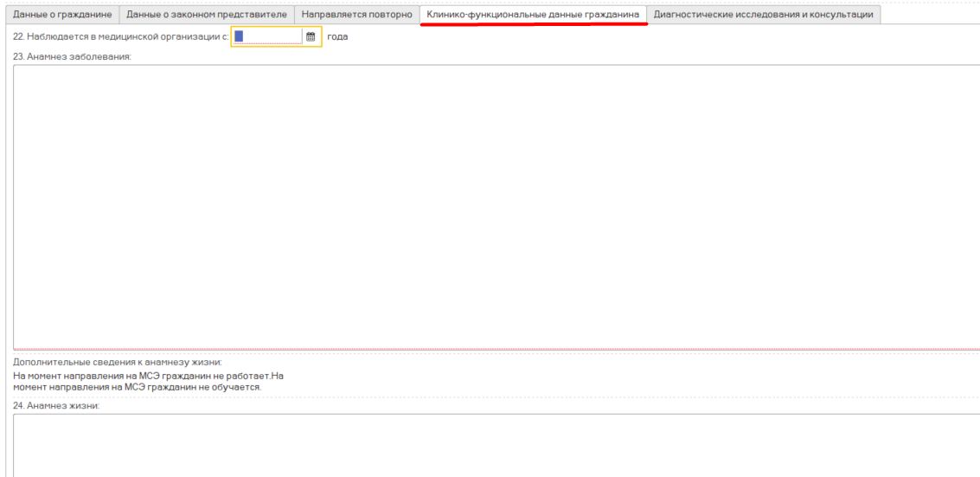Click the Клинико-функциональные данные гражданина tab
This screenshot has height=477, width=980.
[533, 15]
